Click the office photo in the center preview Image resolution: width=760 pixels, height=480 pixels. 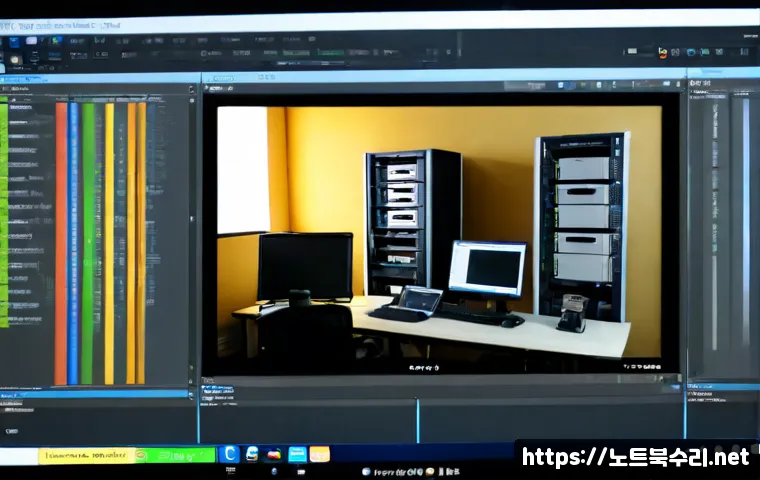(439, 232)
